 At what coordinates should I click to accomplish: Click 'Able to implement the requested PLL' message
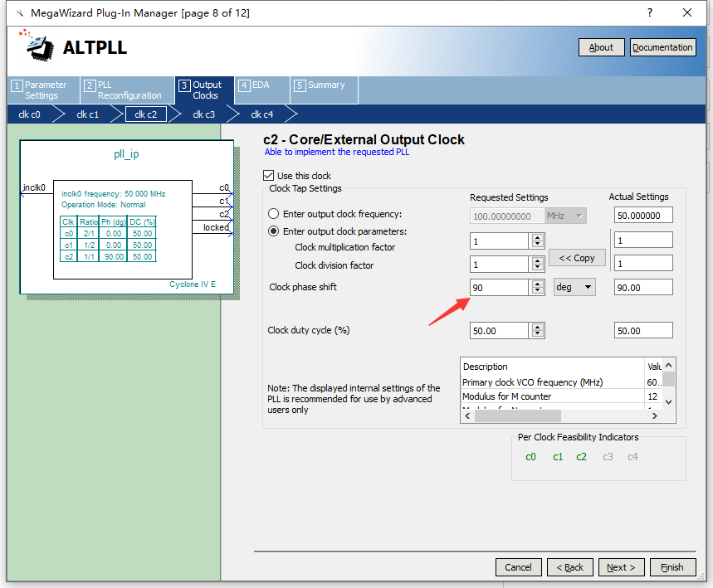tap(336, 152)
